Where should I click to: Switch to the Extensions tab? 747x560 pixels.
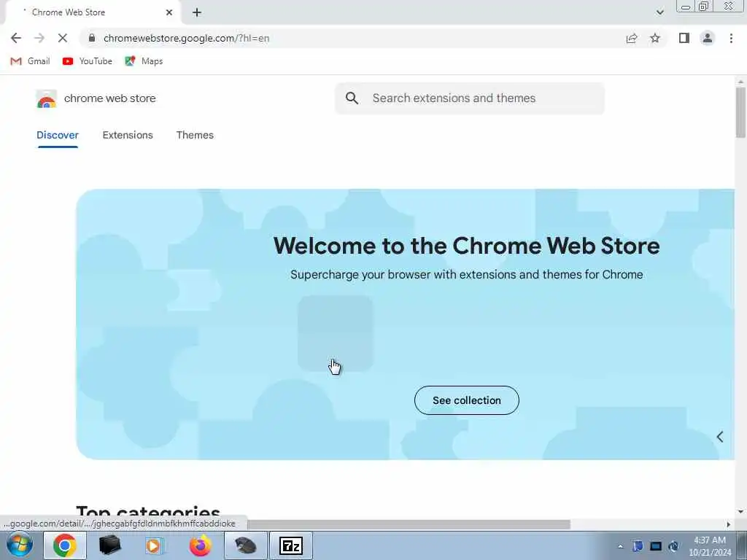(x=128, y=135)
